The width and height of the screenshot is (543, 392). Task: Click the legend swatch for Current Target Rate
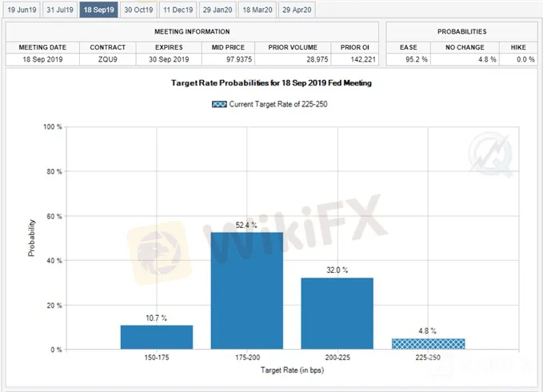tap(219, 104)
